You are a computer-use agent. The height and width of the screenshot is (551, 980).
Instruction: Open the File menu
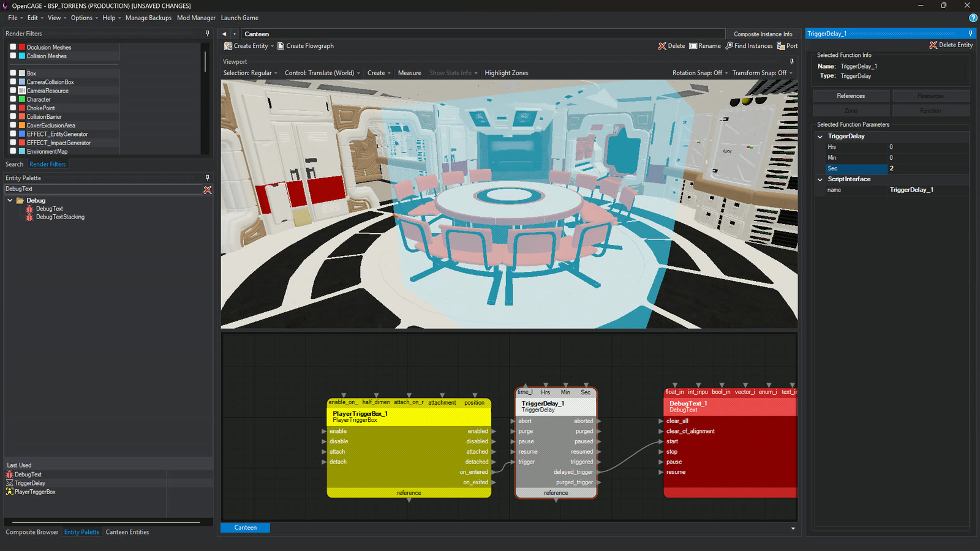pyautogui.click(x=15, y=18)
